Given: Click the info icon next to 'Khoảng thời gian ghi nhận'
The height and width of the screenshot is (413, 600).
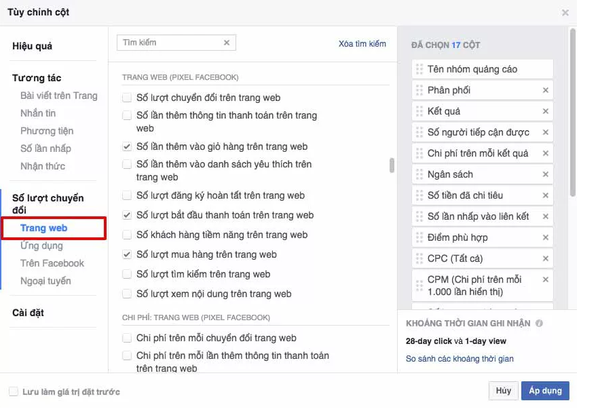Looking at the screenshot, I should 539,324.
